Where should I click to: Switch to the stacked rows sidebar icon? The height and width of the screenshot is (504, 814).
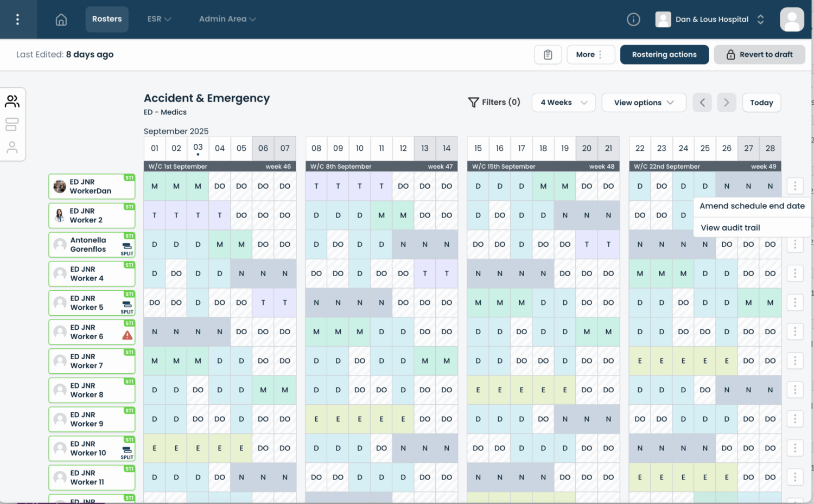tap(12, 124)
